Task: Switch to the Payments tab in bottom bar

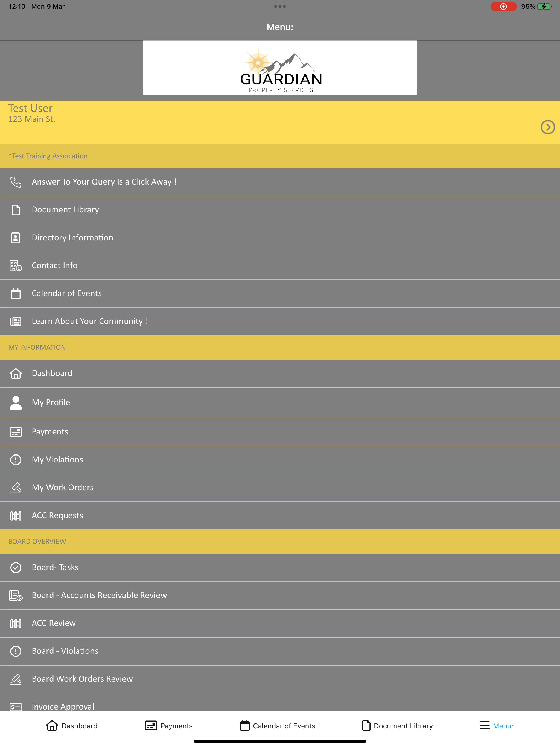Action: (x=168, y=725)
